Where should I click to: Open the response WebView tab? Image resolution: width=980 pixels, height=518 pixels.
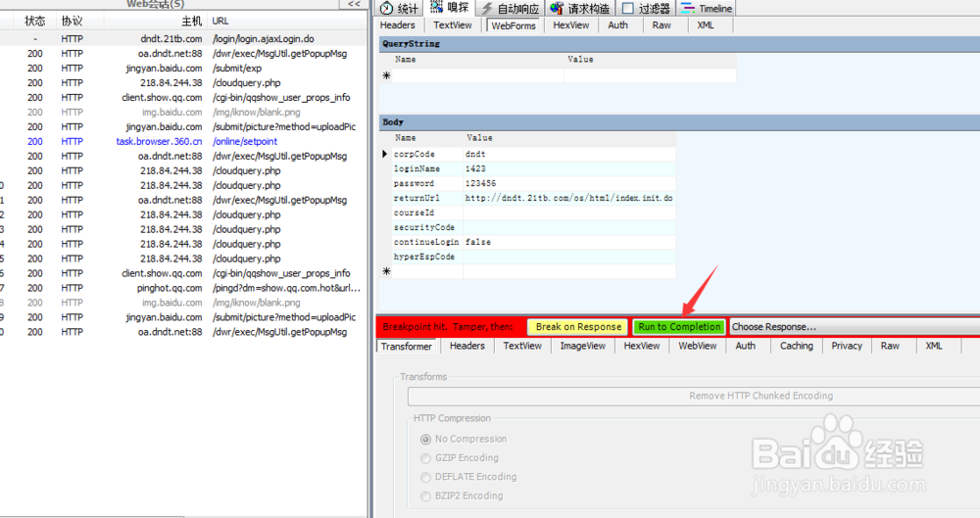[698, 346]
